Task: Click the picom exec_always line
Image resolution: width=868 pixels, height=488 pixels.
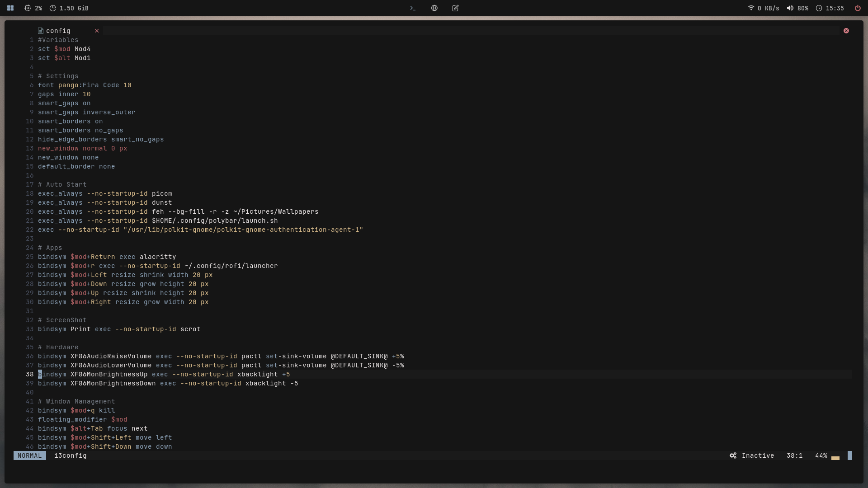Action: [105, 193]
